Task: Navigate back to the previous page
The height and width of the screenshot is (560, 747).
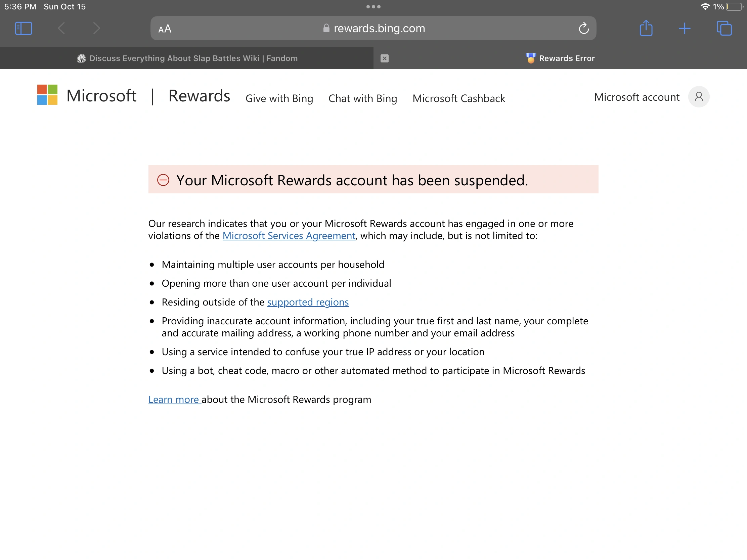Action: (61, 28)
